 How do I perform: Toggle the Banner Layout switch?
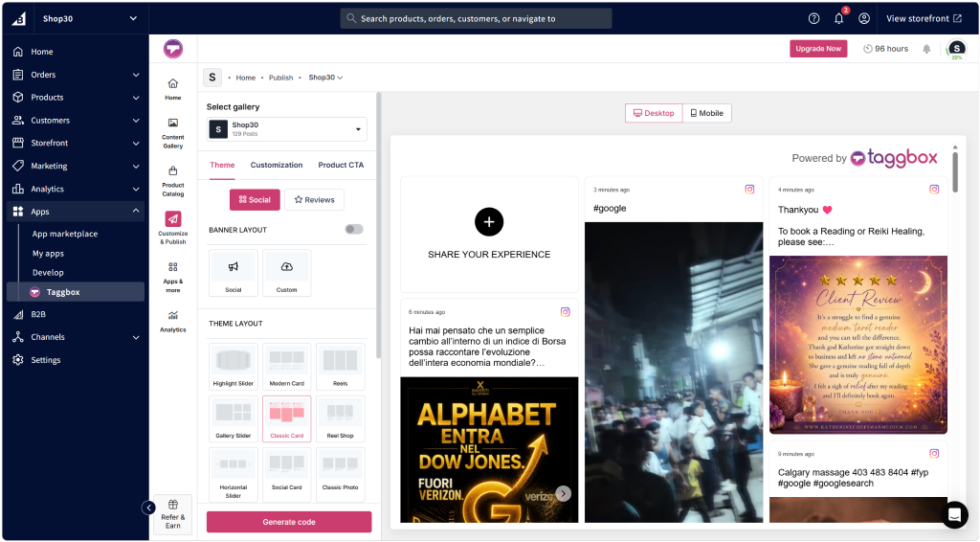click(x=354, y=230)
